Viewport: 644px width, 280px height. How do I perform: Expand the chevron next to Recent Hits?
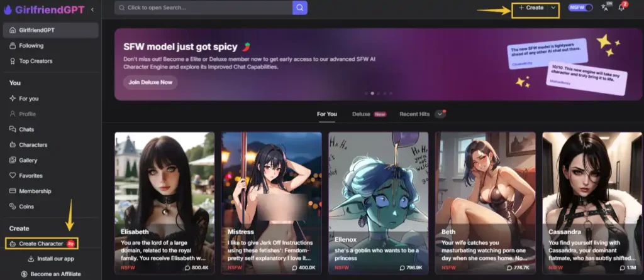440,114
